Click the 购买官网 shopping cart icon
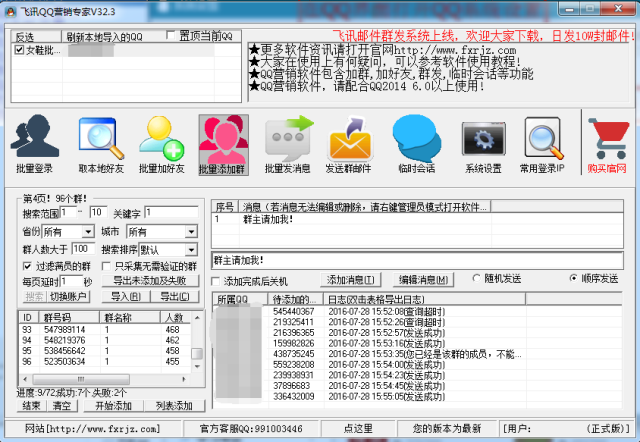The width and height of the screenshot is (640, 442). coord(608,145)
